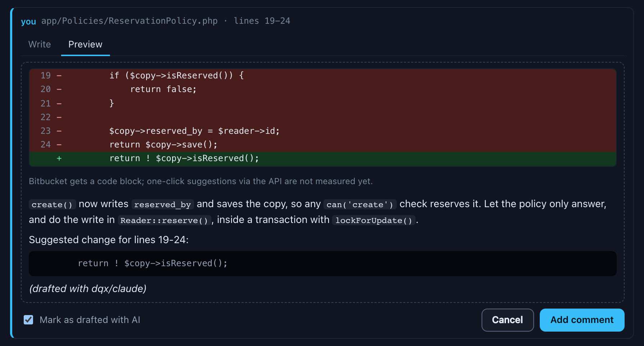The height and width of the screenshot is (346, 644).
Task: Click '(drafted with dqx/claude)' footer text
Action: (88, 289)
